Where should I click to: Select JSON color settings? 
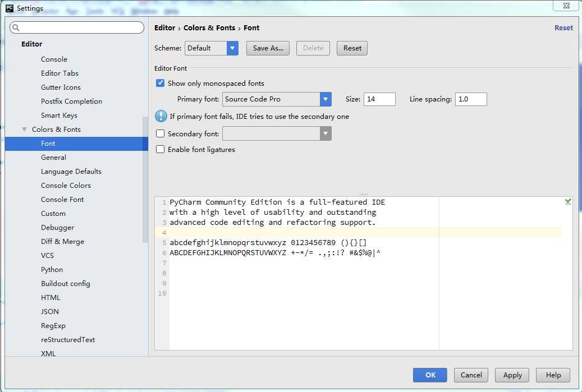[50, 311]
